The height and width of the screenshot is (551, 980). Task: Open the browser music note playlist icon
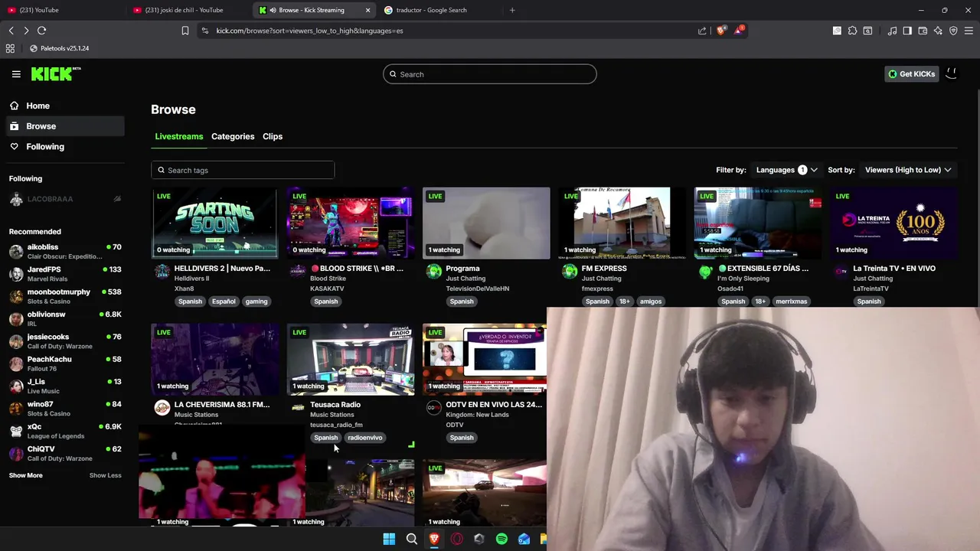892,31
